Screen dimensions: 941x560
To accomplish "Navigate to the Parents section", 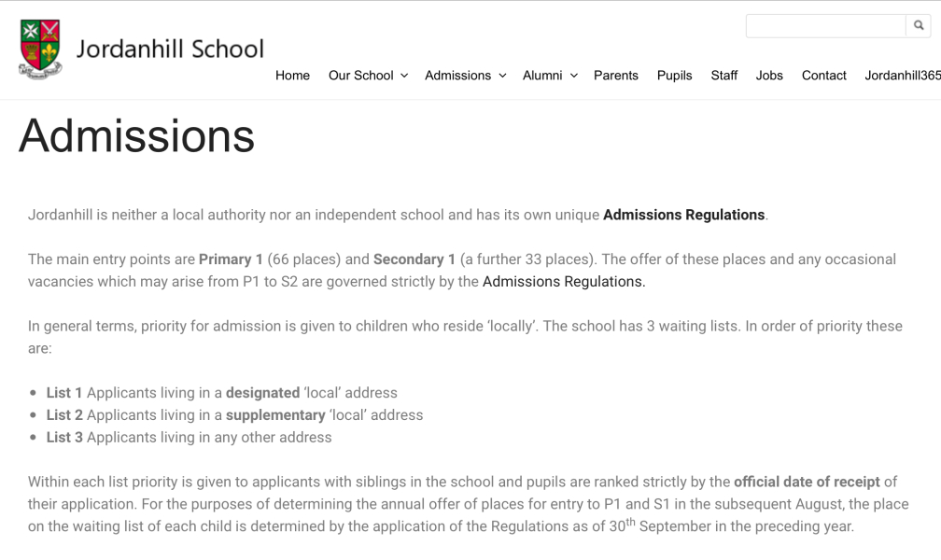I will tap(616, 76).
